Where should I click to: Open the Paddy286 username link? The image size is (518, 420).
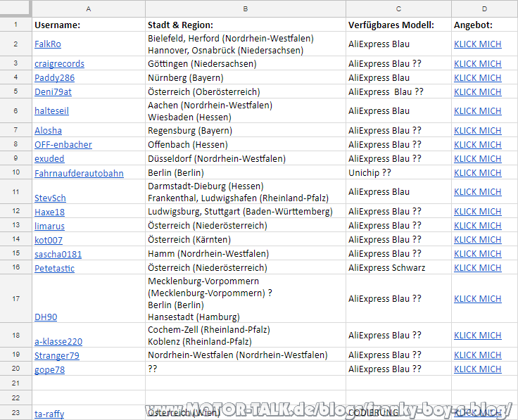(54, 78)
